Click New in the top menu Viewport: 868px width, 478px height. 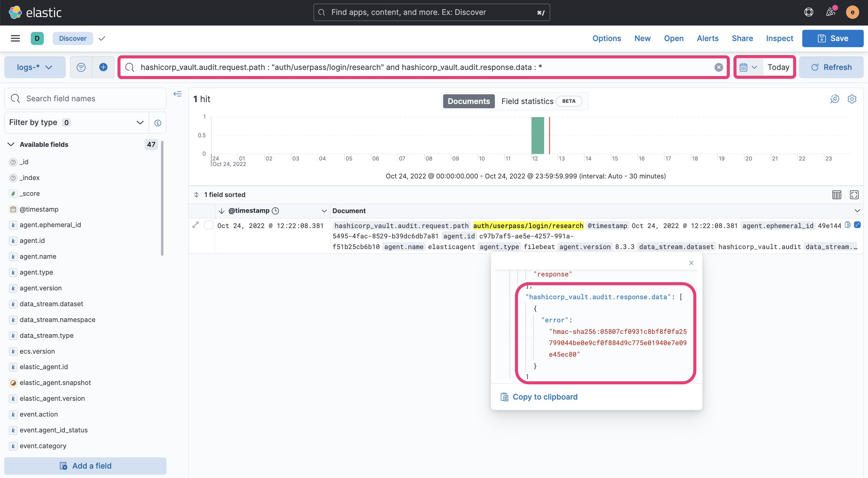[642, 38]
